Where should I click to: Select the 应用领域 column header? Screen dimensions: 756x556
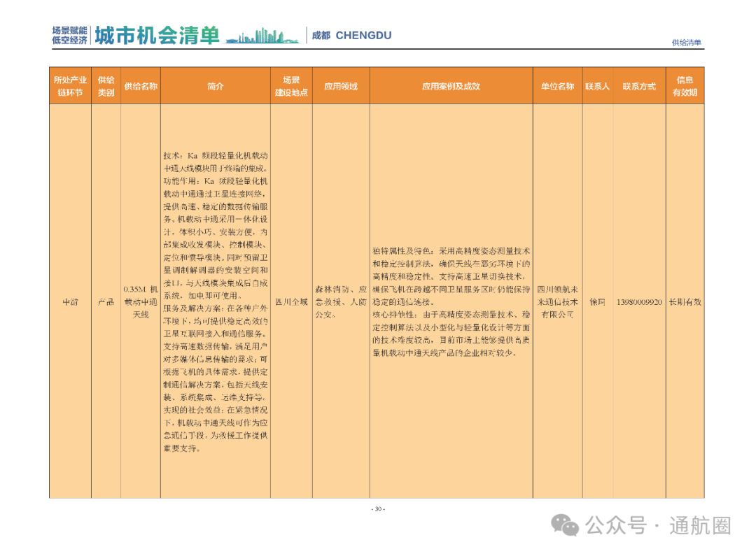341,86
